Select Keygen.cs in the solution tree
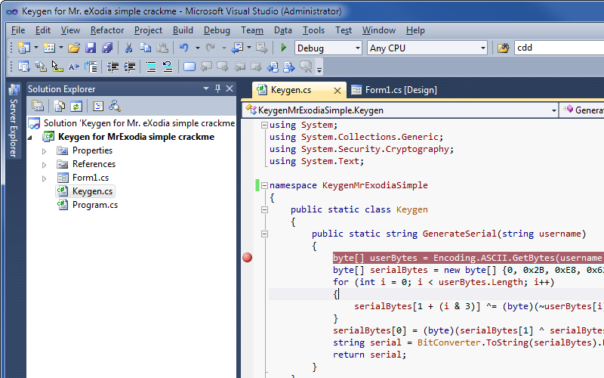The height and width of the screenshot is (378, 604). (x=92, y=192)
